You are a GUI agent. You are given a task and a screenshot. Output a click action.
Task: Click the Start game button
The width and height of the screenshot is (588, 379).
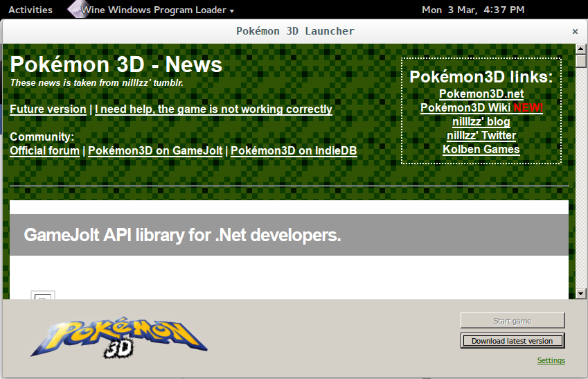click(x=513, y=321)
